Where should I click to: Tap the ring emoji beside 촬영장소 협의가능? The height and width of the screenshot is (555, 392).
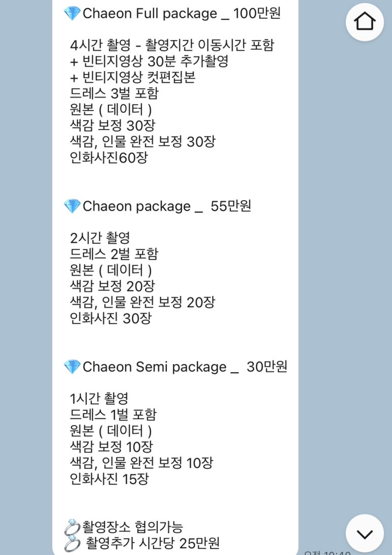(x=72, y=527)
